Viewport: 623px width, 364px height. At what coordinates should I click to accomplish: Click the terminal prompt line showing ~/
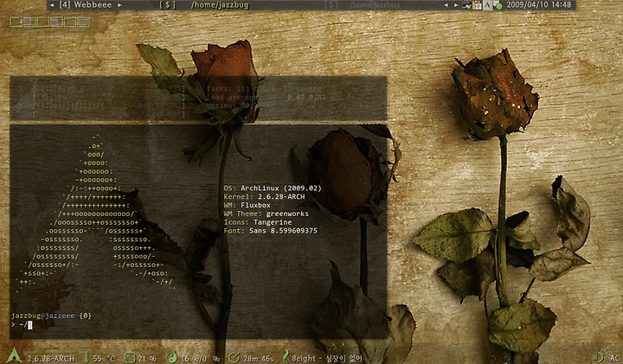[x=22, y=325]
